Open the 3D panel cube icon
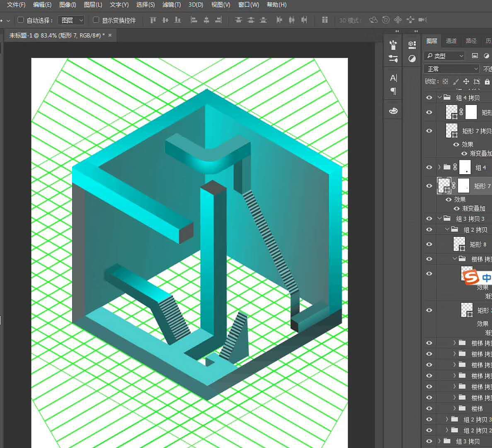The height and width of the screenshot is (448, 492). tap(412, 45)
